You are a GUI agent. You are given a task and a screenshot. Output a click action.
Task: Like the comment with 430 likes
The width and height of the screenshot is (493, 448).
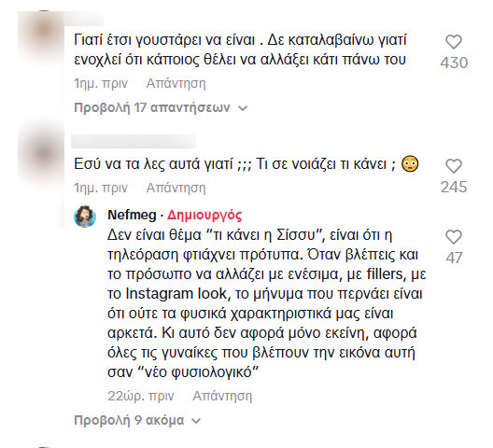[454, 42]
